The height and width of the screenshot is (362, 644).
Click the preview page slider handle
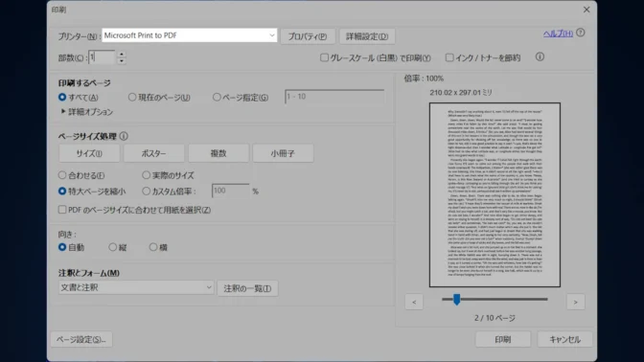coord(457,299)
